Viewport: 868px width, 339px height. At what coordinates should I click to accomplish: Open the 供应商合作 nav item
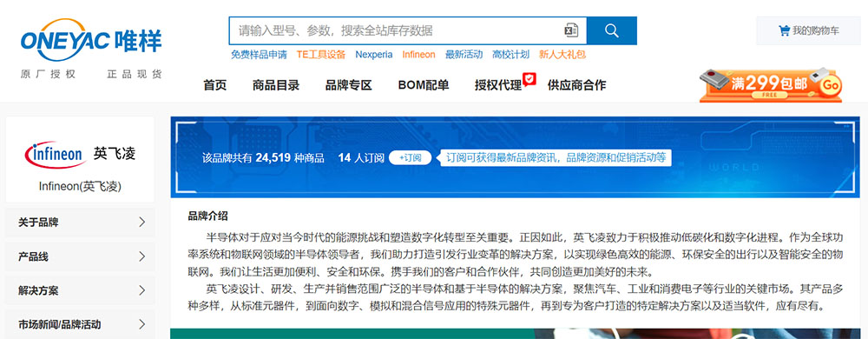pyautogui.click(x=577, y=85)
